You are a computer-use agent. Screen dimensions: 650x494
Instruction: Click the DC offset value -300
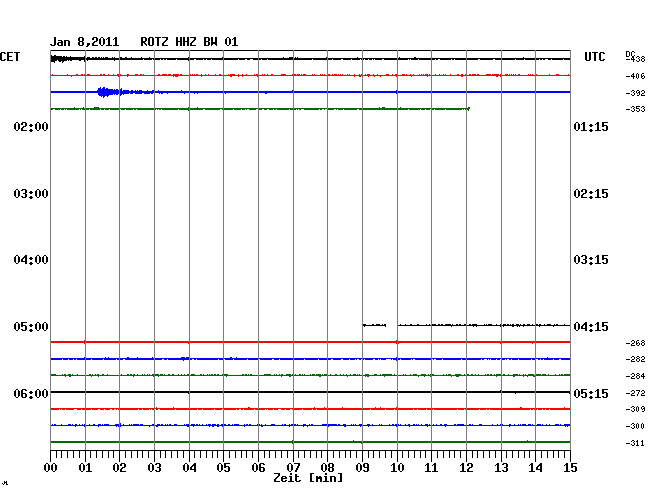click(635, 426)
